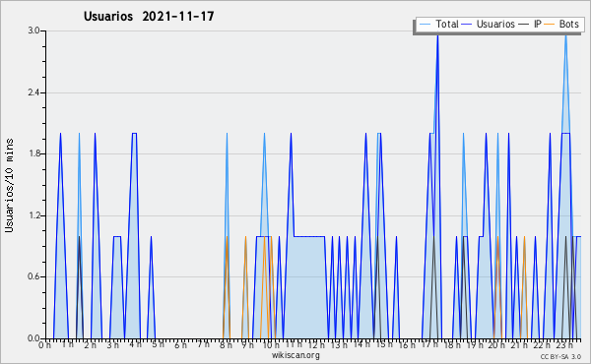591x364 pixels.
Task: Click the "Usuarios 2021-11-17" chart title
Action: pyautogui.click(x=149, y=16)
